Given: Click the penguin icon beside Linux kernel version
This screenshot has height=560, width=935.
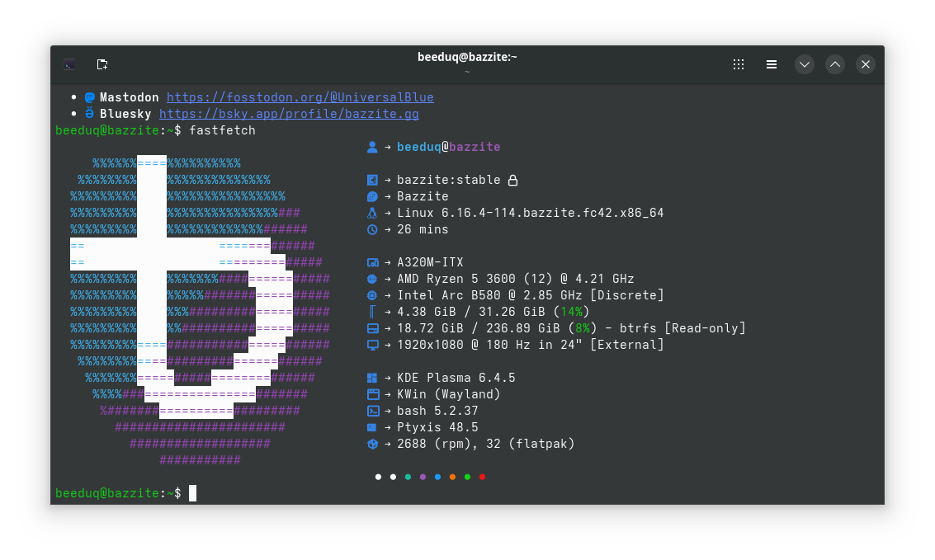Looking at the screenshot, I should (372, 213).
